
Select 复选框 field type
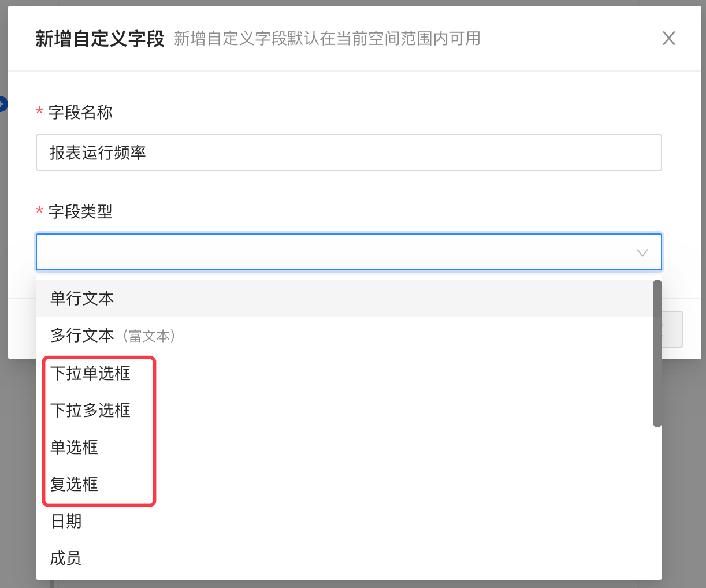pos(75,484)
